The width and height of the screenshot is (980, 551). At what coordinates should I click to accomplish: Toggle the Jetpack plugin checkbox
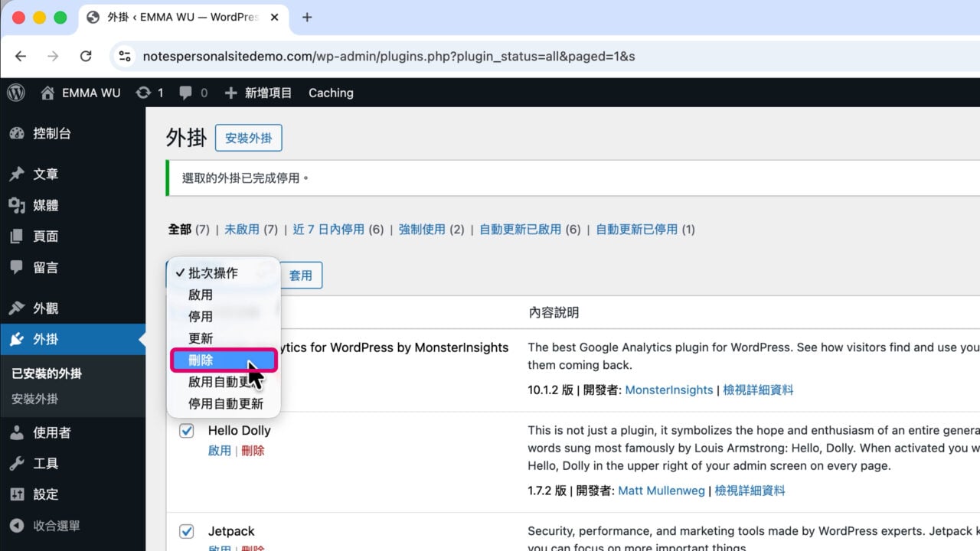coord(187,531)
